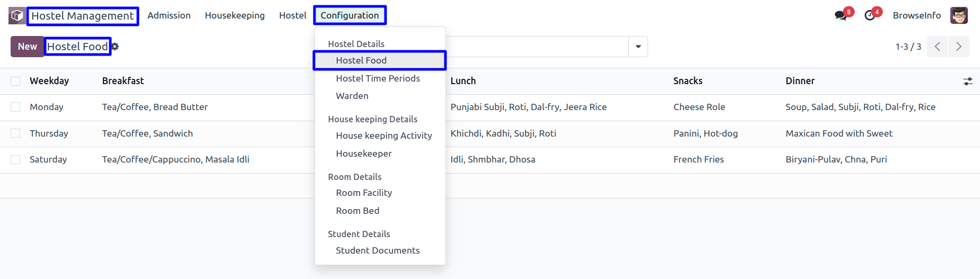Image resolution: width=980 pixels, height=279 pixels.
Task: Click the Hostel Management app logo icon
Action: click(17, 16)
